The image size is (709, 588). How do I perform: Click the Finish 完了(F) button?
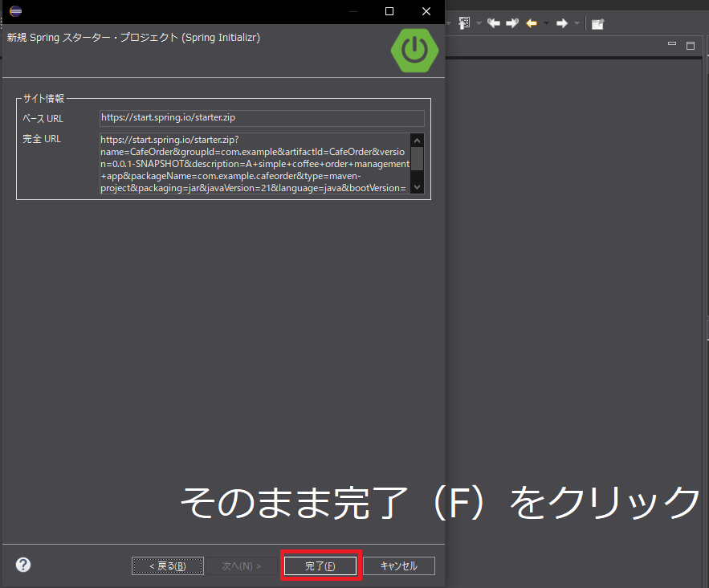[320, 566]
